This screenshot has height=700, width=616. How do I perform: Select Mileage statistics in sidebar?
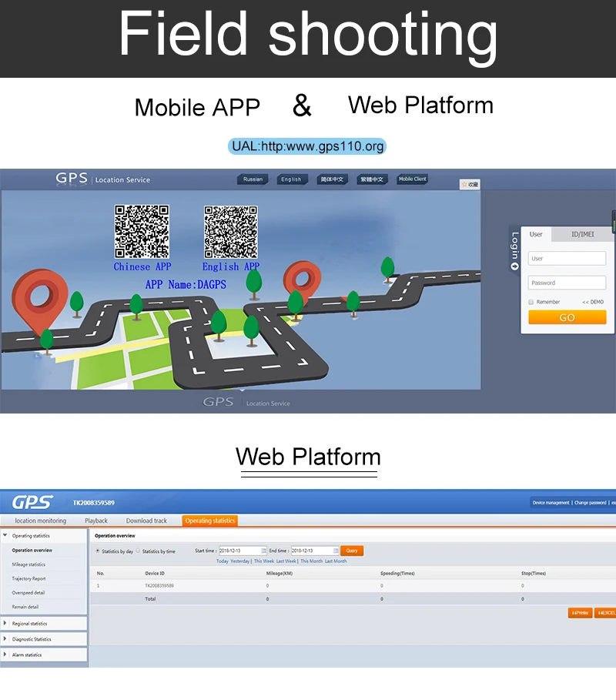pos(28,564)
